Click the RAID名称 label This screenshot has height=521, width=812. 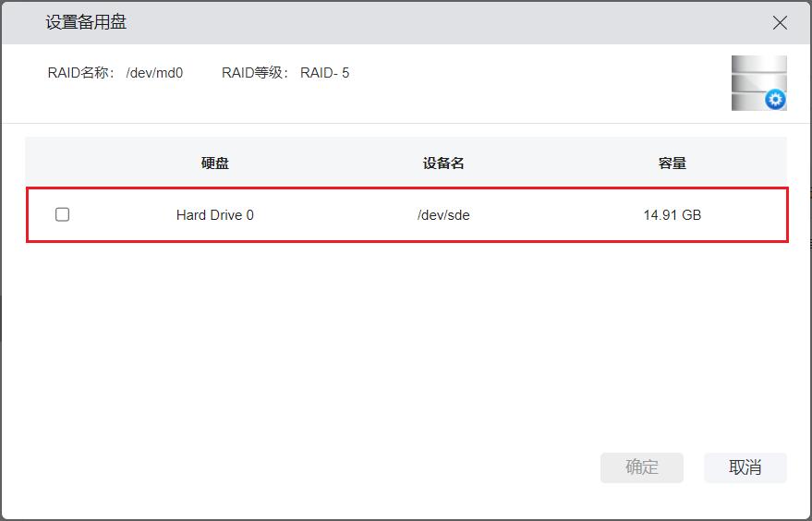coord(79,73)
